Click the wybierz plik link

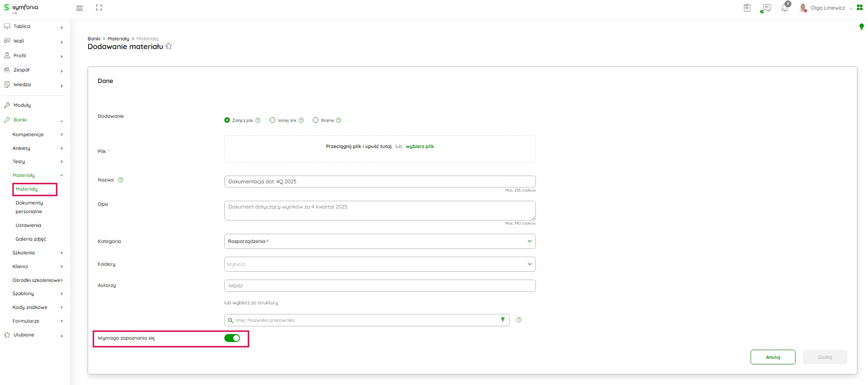(420, 147)
